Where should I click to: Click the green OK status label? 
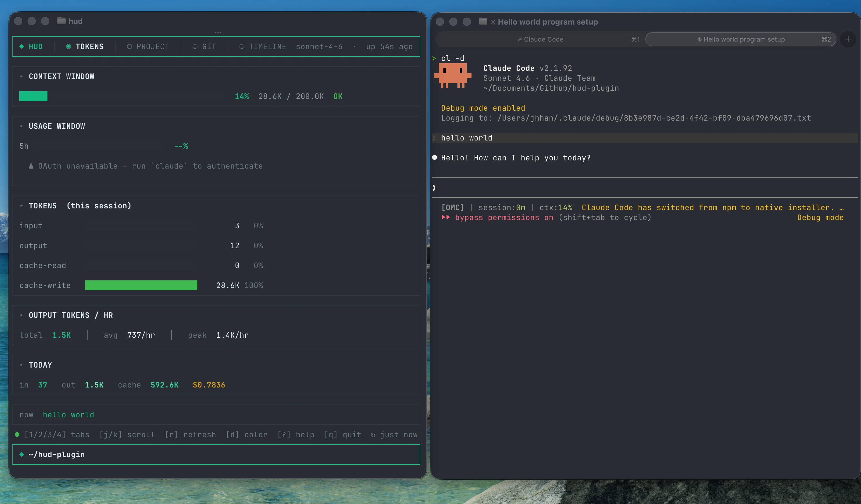338,96
